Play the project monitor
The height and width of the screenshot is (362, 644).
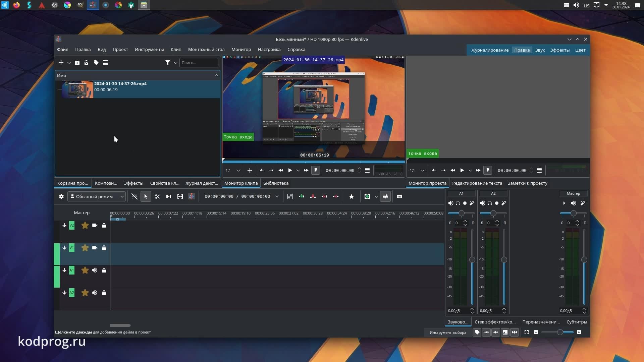coord(462,170)
